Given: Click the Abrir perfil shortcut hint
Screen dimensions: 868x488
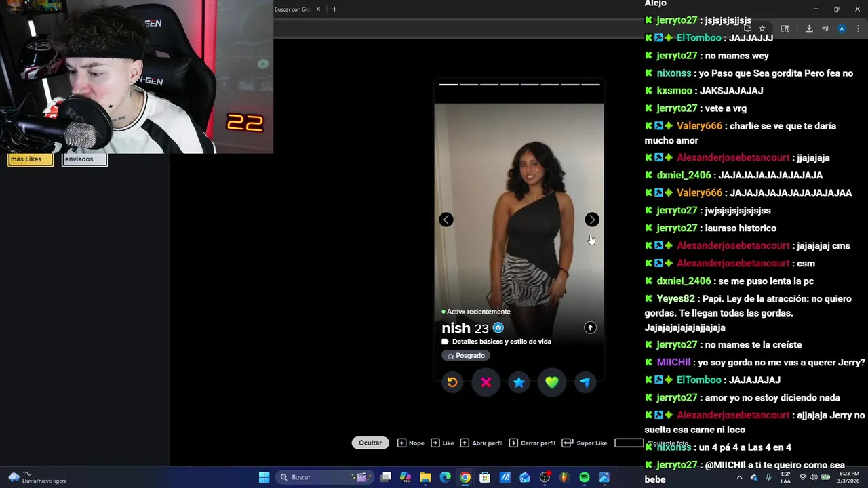Looking at the screenshot, I should 481,443.
